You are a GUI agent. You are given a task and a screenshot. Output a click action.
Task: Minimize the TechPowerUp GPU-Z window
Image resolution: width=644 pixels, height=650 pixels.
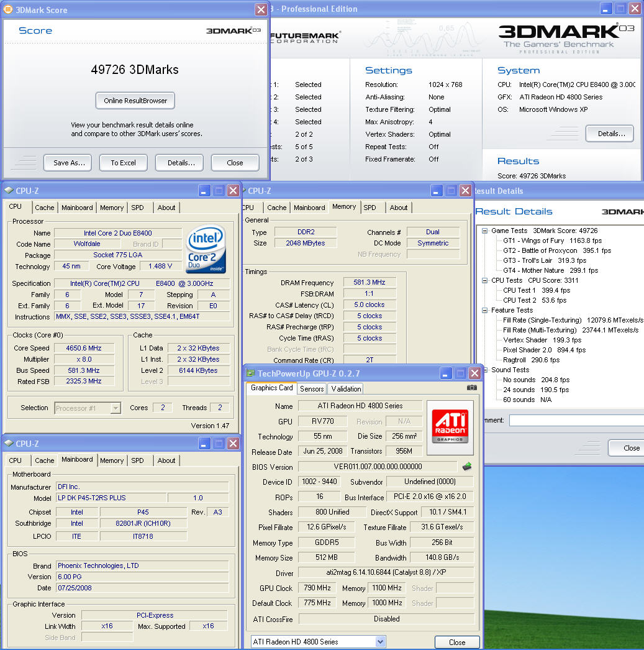(445, 373)
